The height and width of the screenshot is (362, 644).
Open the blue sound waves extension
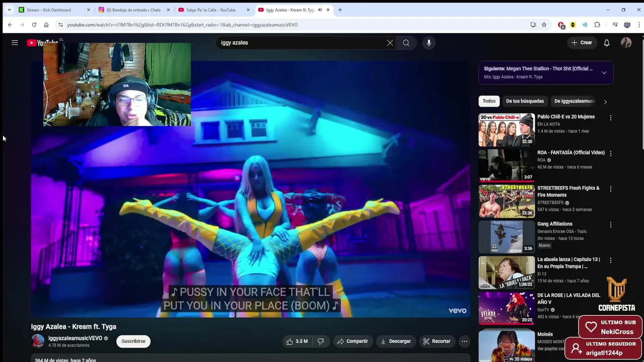point(585,25)
